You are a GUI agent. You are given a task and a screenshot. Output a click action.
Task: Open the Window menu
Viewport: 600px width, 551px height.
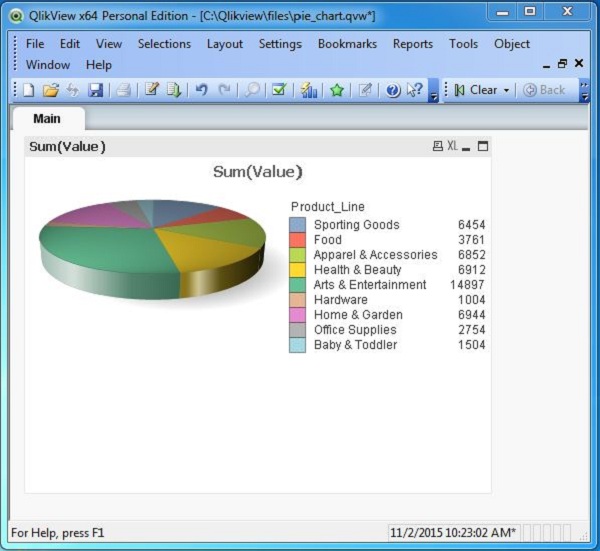tap(48, 65)
